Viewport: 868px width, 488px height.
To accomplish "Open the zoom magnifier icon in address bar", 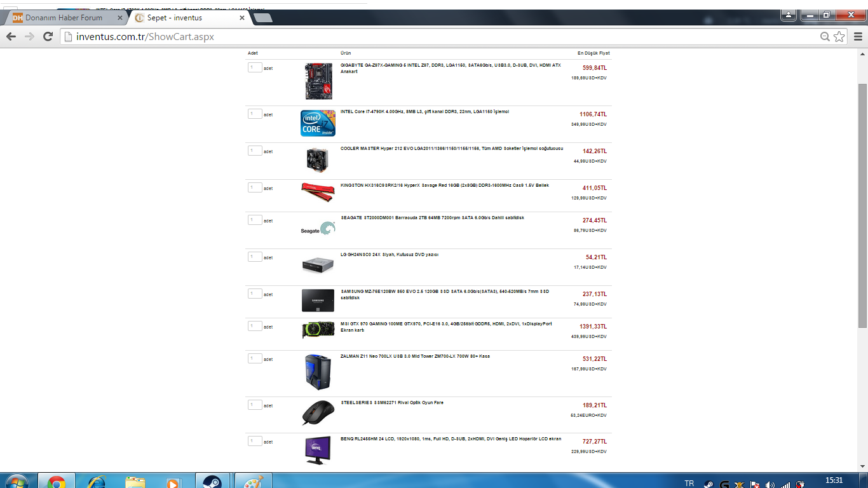I will tap(825, 37).
